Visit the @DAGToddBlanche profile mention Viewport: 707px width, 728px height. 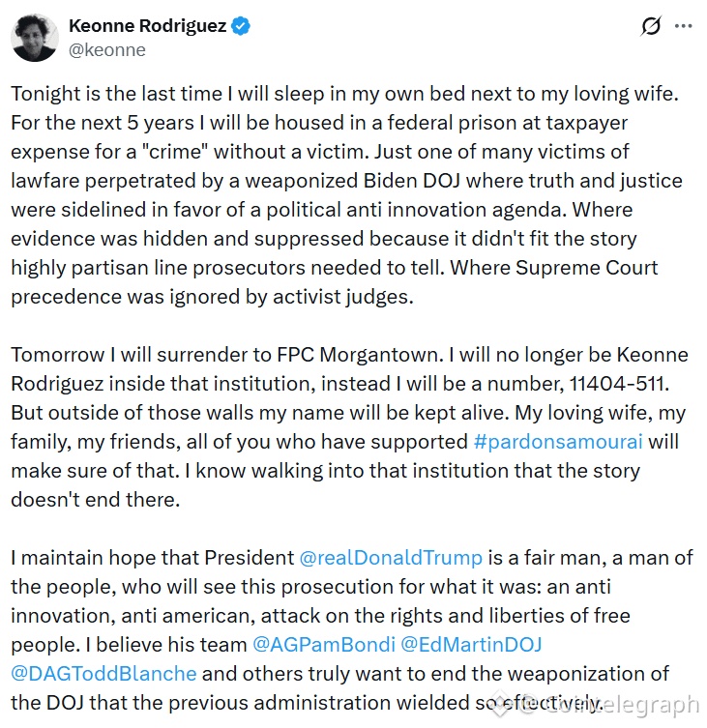(103, 674)
